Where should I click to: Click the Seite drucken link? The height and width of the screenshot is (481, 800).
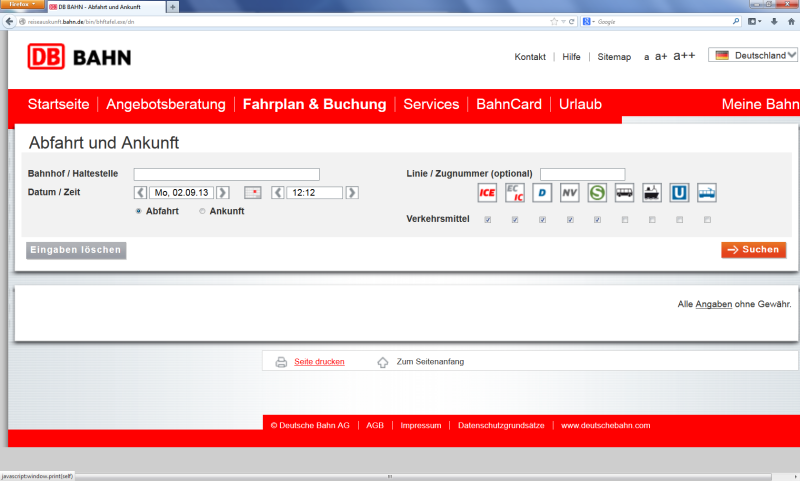point(319,362)
